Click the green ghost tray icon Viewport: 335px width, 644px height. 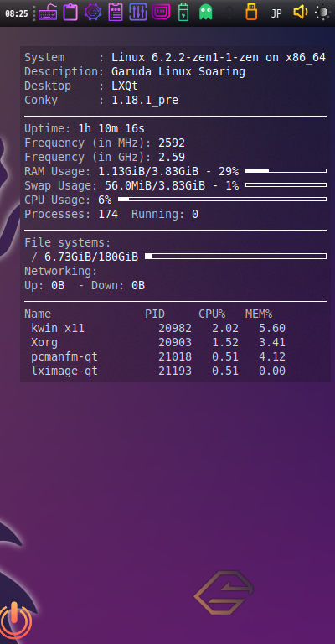point(206,13)
